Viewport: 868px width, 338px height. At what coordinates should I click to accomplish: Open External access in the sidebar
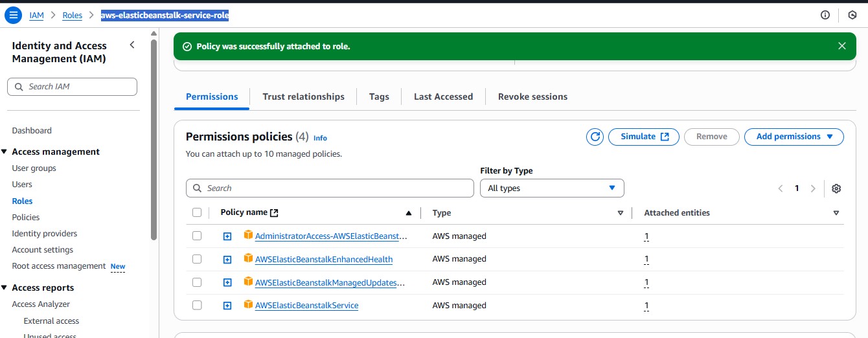(51, 321)
